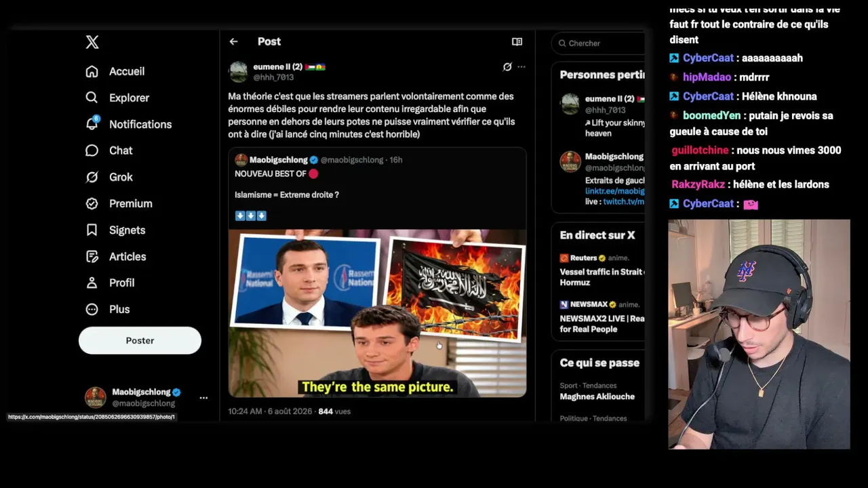Viewport: 868px width, 488px height.
Task: Open the Reuters live broadcast about Vessel traffic
Action: coord(601,270)
